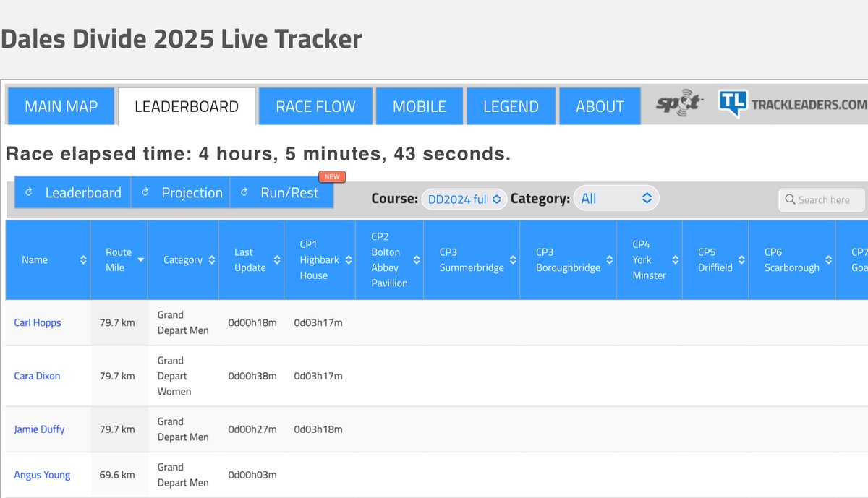Viewport: 868px width, 498px height.
Task: Open the MAIN MAP tab
Action: click(x=61, y=106)
